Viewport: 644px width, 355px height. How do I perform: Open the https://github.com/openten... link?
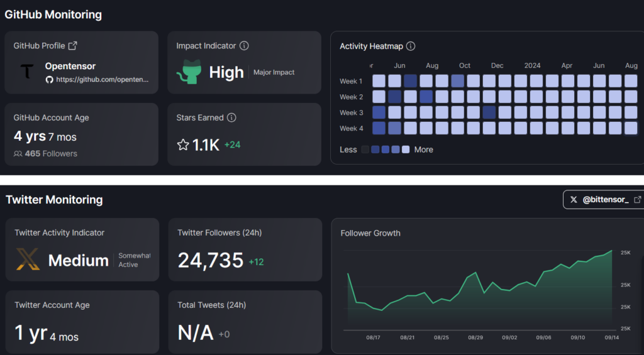[103, 80]
